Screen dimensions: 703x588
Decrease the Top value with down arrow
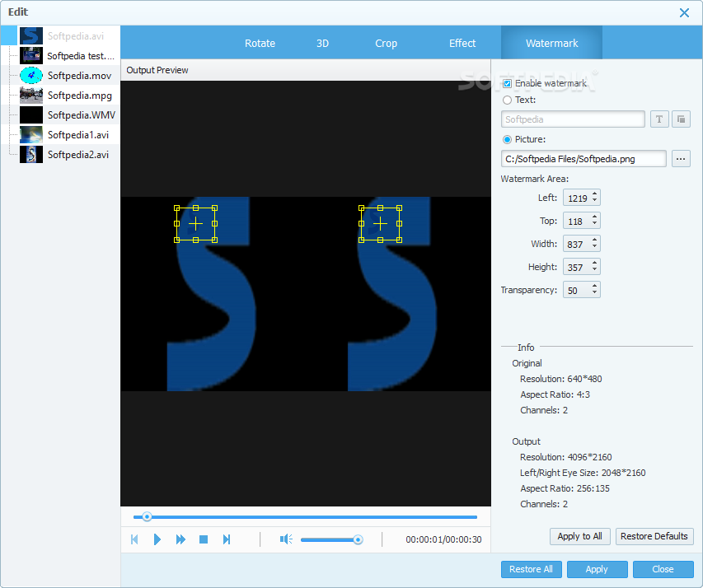pyautogui.click(x=594, y=224)
